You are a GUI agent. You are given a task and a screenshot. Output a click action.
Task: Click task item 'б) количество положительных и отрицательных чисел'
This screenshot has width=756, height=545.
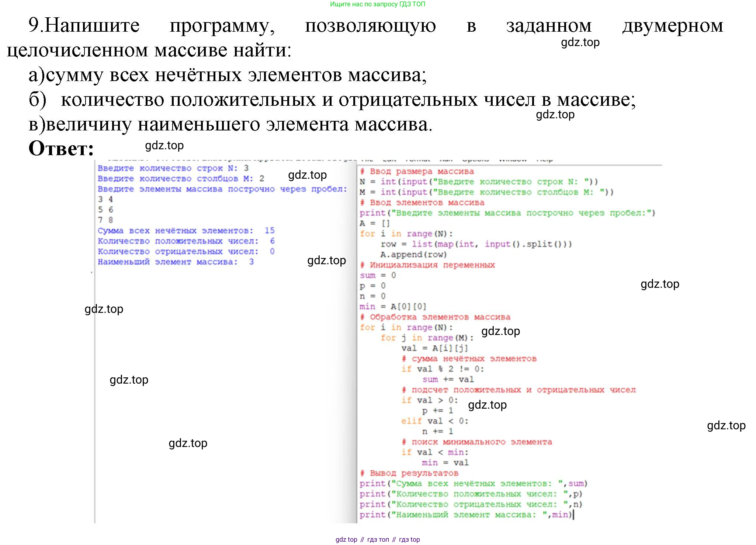coord(332,100)
